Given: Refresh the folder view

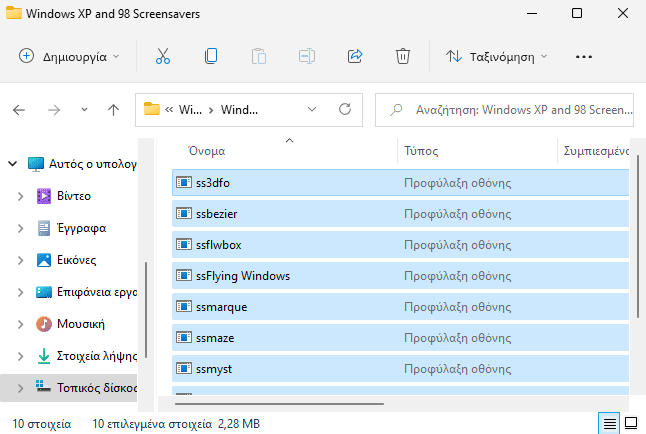Looking at the screenshot, I should [x=345, y=109].
